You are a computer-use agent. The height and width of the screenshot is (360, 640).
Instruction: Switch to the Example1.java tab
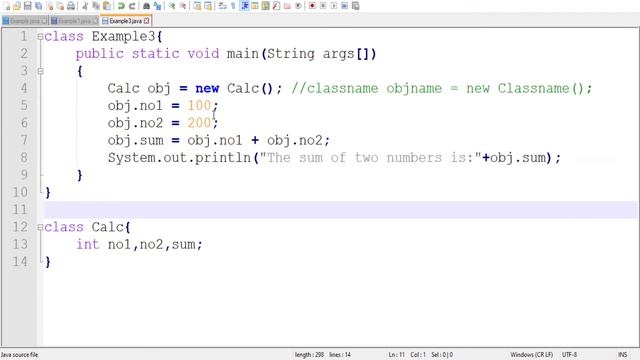click(x=74, y=21)
